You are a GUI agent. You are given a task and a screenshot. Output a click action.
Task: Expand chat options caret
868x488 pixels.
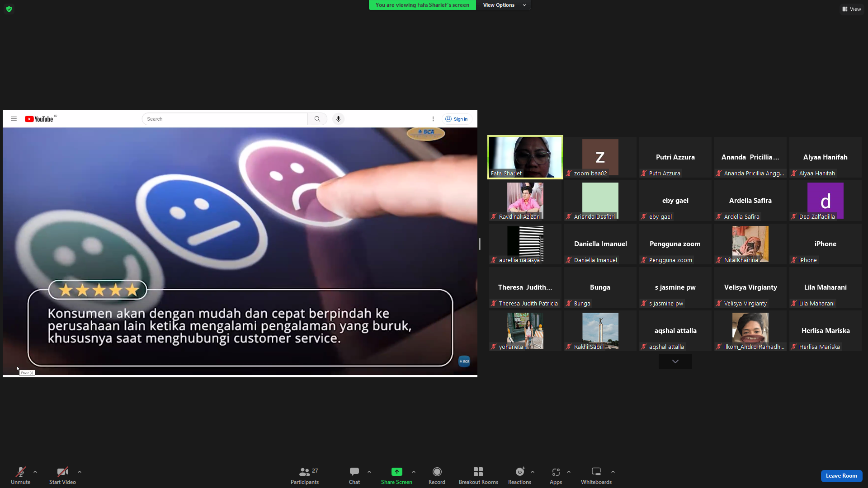369,472
